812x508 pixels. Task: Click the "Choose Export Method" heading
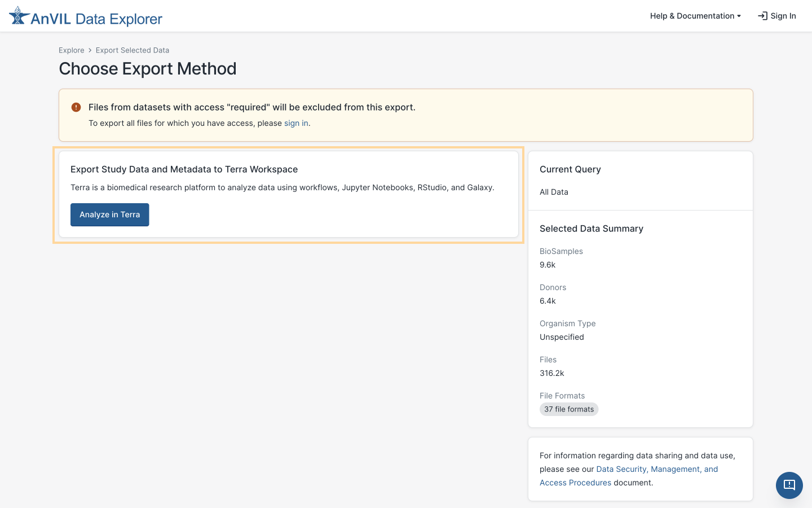point(148,69)
